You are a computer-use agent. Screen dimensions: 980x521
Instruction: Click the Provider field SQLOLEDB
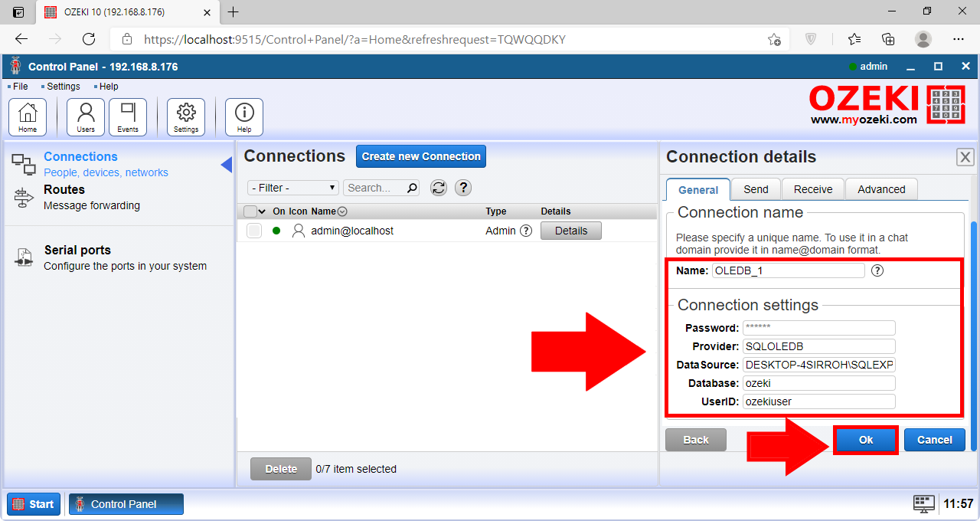[819, 346]
